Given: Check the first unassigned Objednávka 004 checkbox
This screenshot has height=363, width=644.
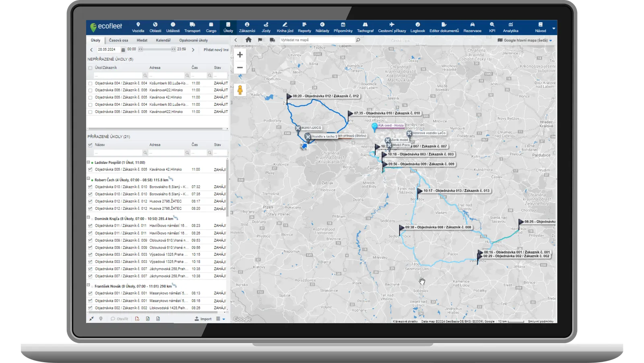Looking at the screenshot, I should tap(90, 84).
